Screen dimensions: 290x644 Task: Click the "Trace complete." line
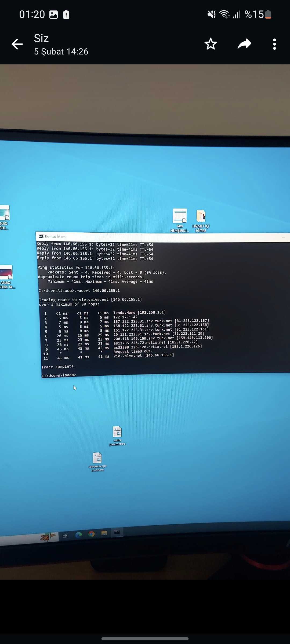point(59,367)
